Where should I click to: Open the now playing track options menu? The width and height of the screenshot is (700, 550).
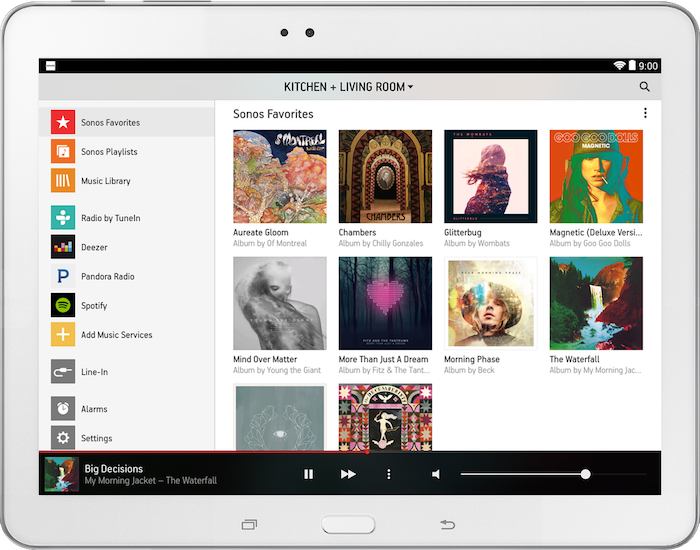389,474
